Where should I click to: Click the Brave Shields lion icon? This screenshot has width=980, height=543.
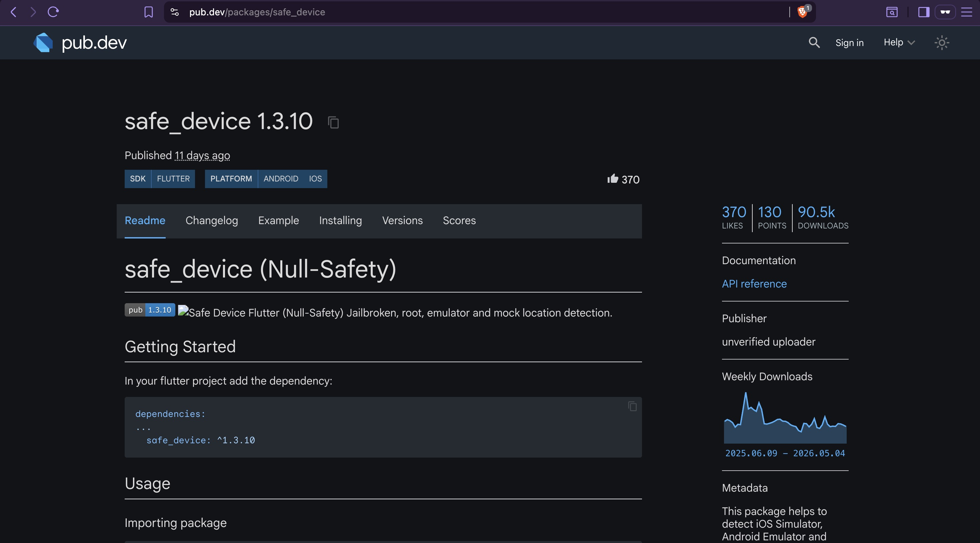pyautogui.click(x=802, y=12)
